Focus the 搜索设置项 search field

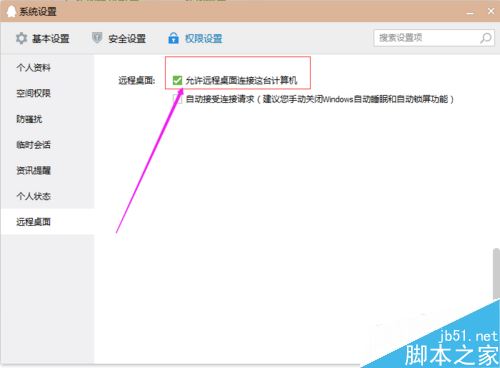[x=434, y=38]
